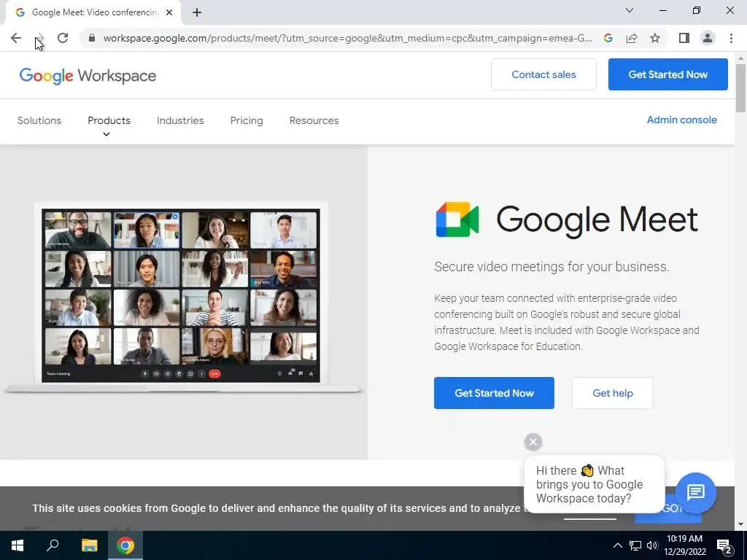The image size is (747, 560).
Task: Click the Chrome taskbar icon
Action: click(x=125, y=545)
